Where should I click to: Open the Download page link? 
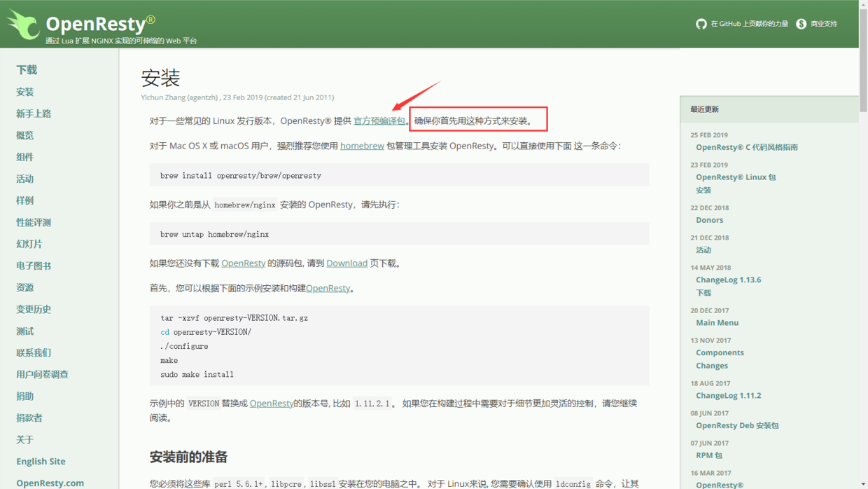point(346,263)
